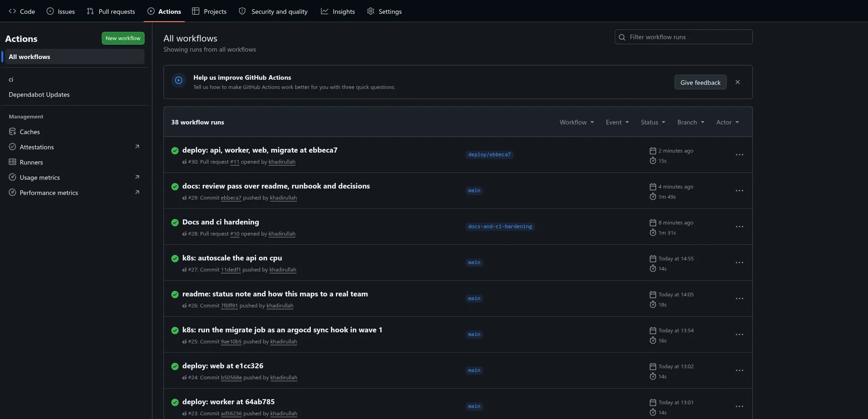The image size is (868, 419).
Task: Focus the Filter workflow runs field
Action: point(683,37)
